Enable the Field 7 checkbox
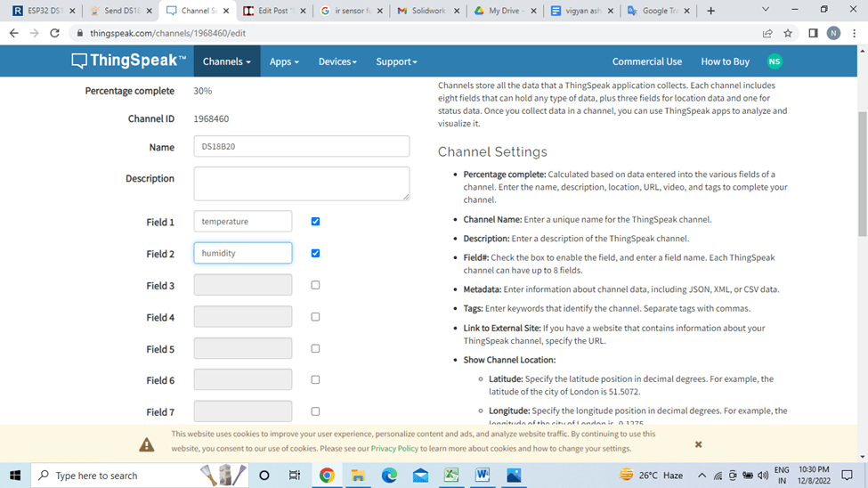Viewport: 868px width, 488px height. tap(315, 411)
